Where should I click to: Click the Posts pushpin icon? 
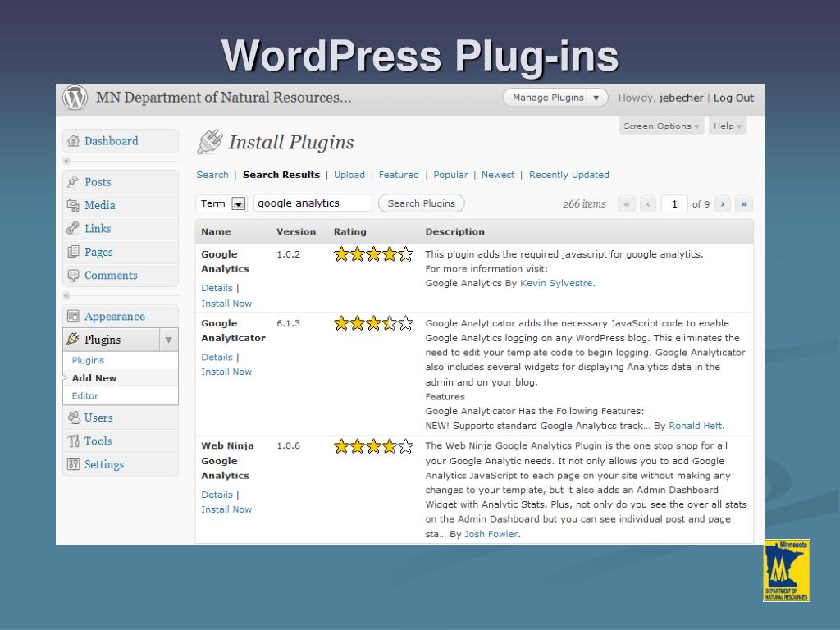click(x=73, y=182)
